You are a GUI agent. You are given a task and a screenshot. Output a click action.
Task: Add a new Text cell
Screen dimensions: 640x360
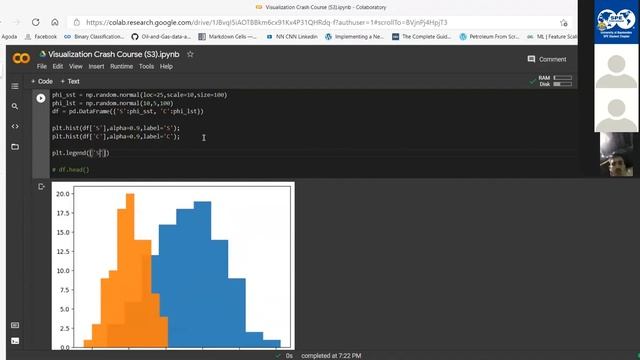[70, 81]
